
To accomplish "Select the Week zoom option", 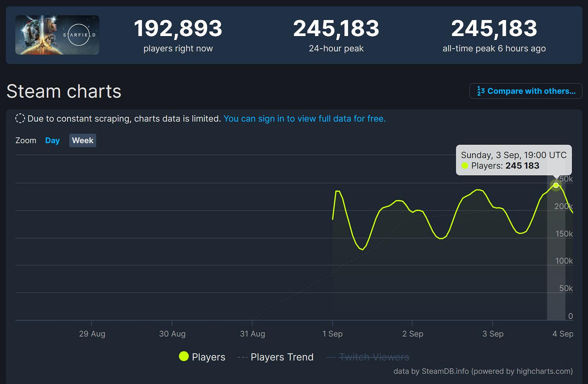I will (82, 140).
